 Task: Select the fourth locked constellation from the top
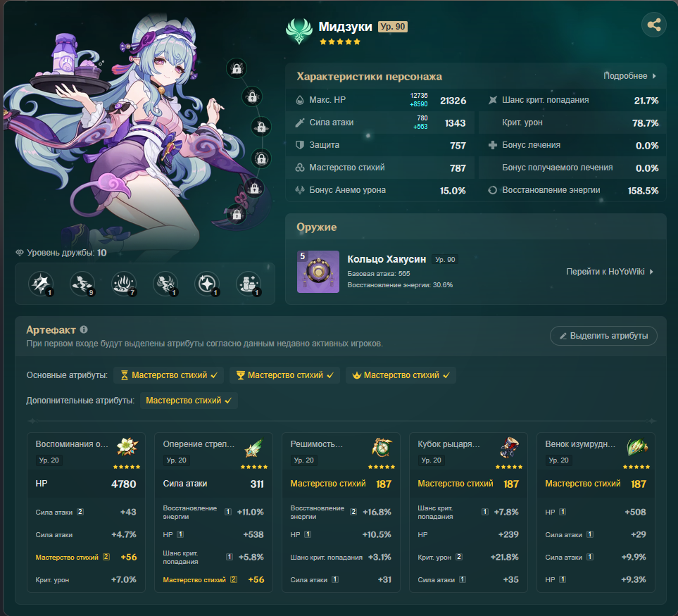point(261,158)
